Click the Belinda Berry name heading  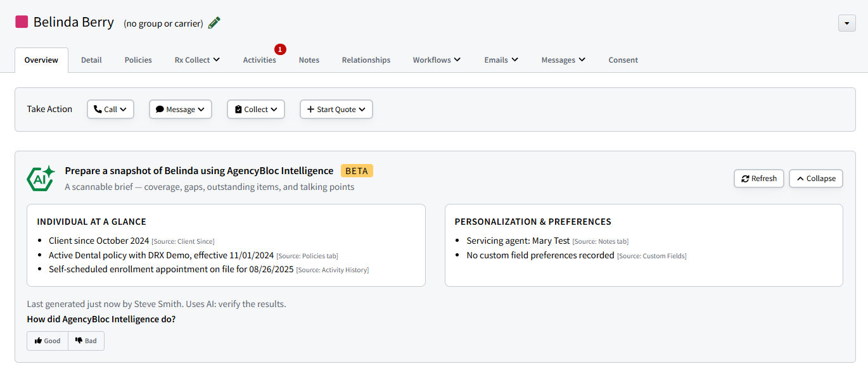click(x=73, y=22)
